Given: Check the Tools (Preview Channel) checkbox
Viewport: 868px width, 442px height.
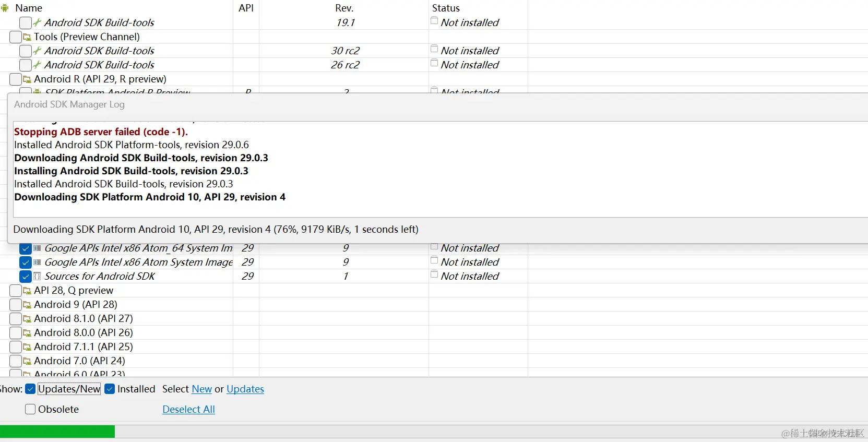Looking at the screenshot, I should click(x=16, y=37).
